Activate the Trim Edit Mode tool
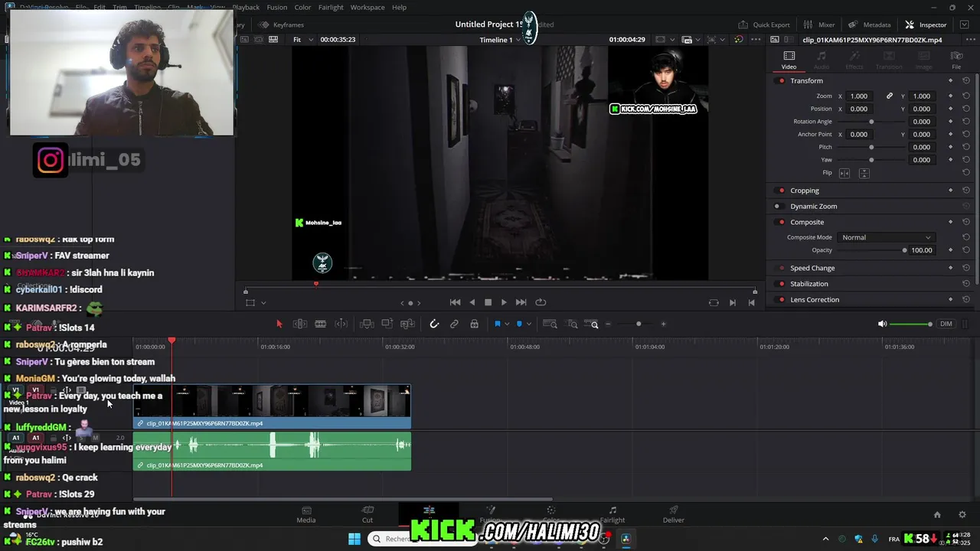The height and width of the screenshot is (551, 980). (x=300, y=324)
